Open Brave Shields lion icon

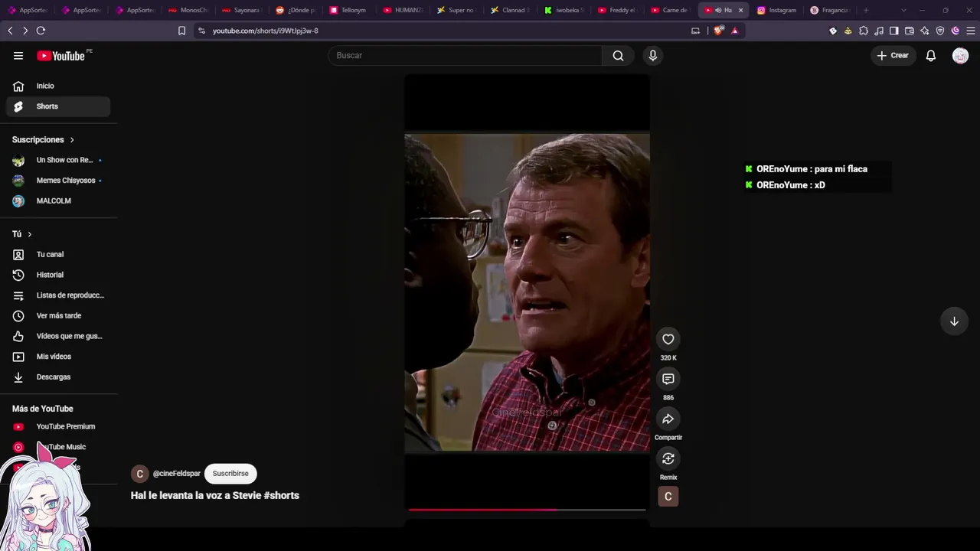pos(718,31)
